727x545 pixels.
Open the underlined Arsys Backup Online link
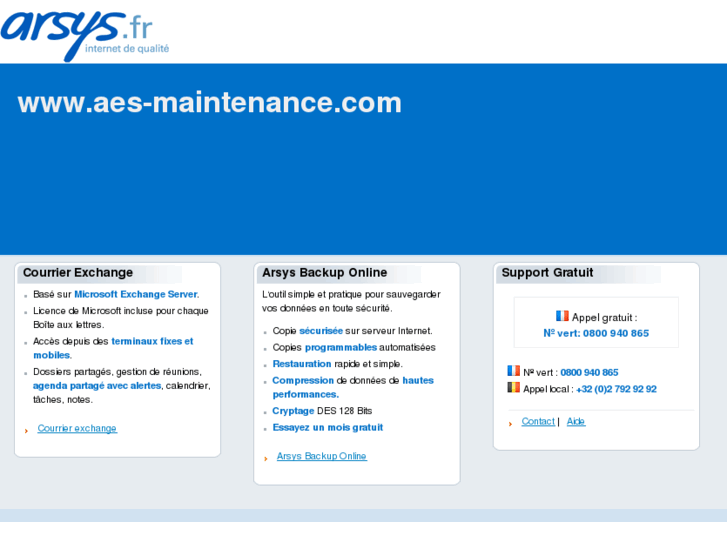click(x=321, y=456)
